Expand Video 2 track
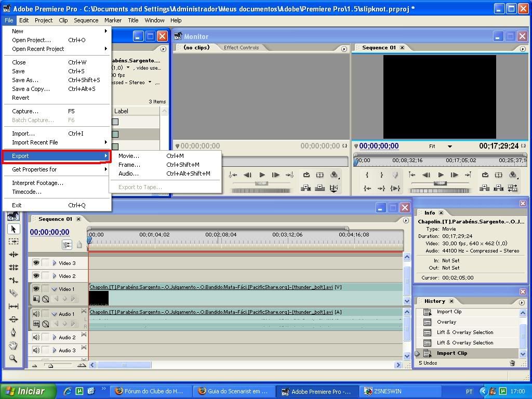 coord(54,276)
